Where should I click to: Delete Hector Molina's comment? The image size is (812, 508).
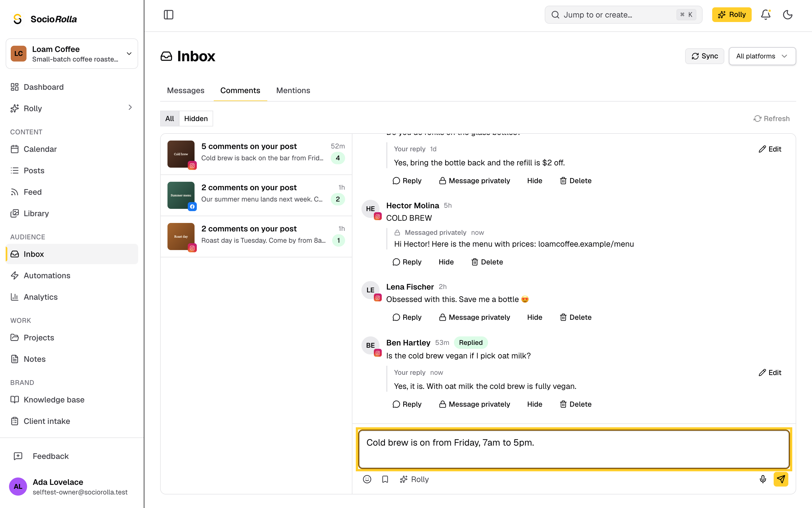click(487, 262)
